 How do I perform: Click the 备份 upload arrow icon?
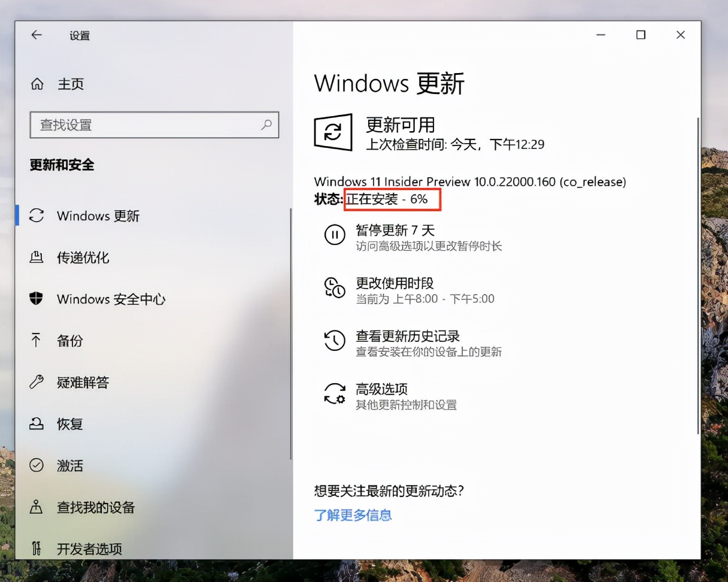37,341
